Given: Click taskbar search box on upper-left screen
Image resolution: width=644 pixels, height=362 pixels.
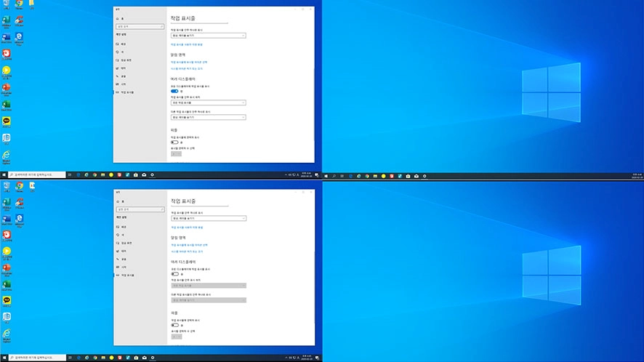Looking at the screenshot, I should 37,174.
